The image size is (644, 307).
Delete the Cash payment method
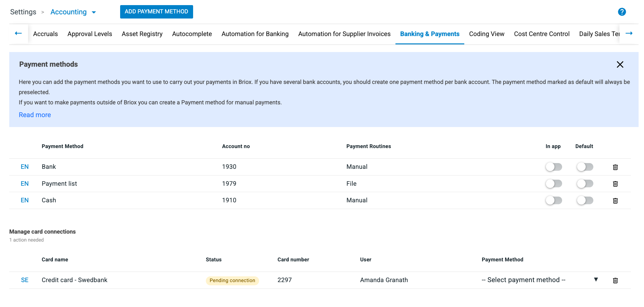(615, 200)
